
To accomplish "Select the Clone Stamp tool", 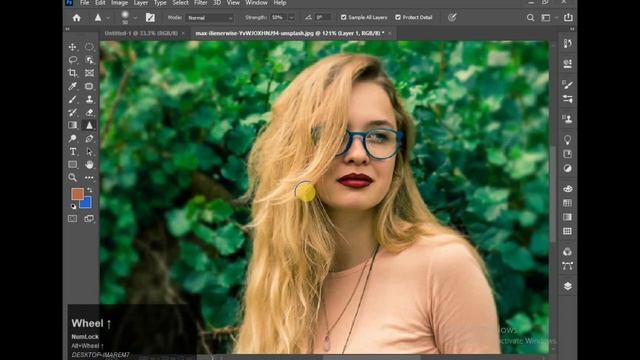I will pyautogui.click(x=89, y=99).
